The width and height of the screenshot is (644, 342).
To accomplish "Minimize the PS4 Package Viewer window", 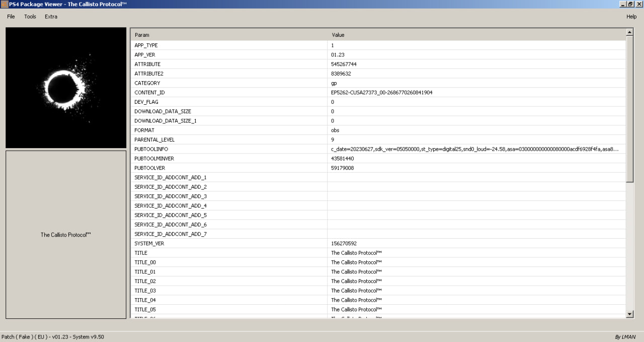I will point(623,4).
